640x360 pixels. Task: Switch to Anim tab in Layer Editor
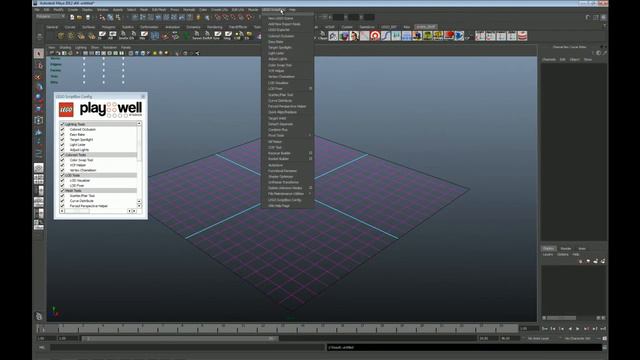(x=582, y=249)
